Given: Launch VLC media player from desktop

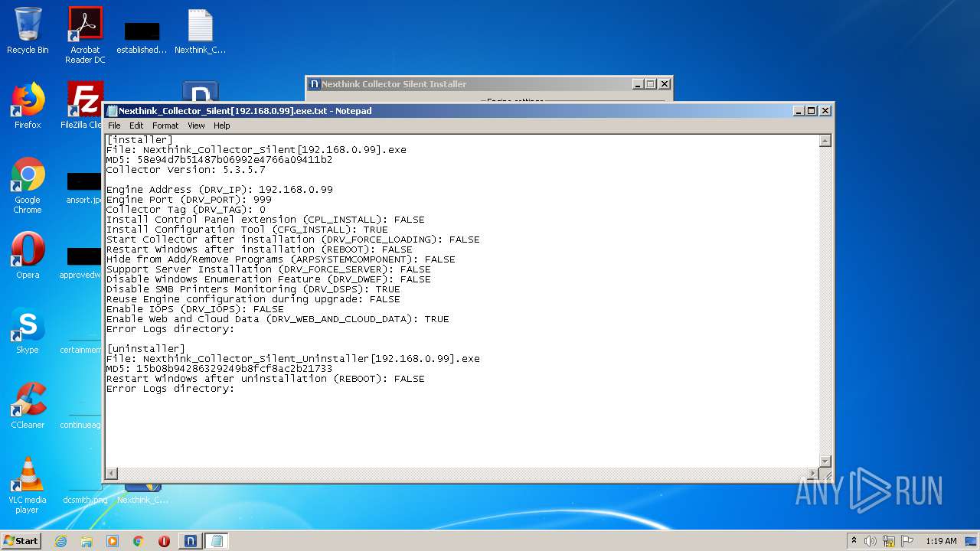Looking at the screenshot, I should [x=28, y=484].
